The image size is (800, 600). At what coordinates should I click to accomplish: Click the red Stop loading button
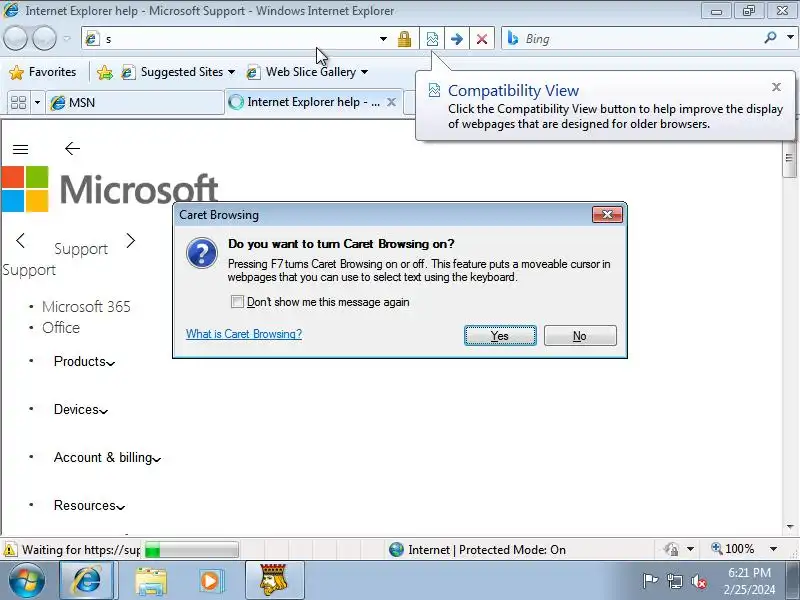click(481, 39)
